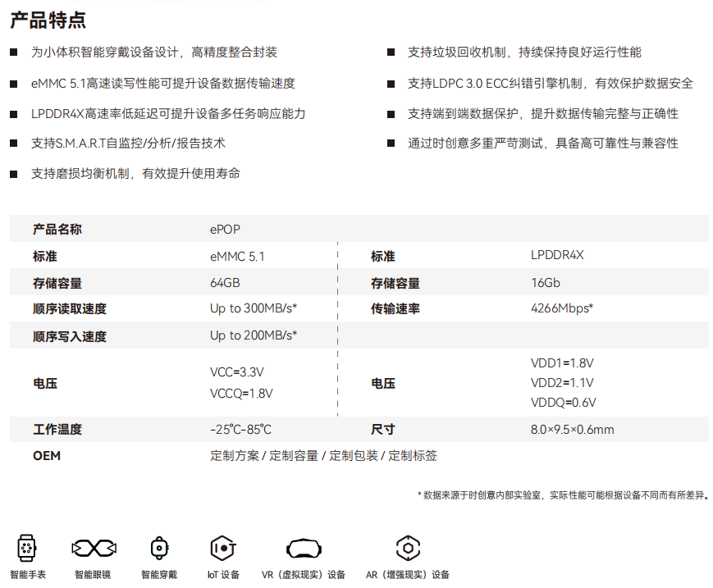Click the VR（虚拟现实）设备 label
The height and width of the screenshot is (588, 713).
pyautogui.click(x=303, y=575)
